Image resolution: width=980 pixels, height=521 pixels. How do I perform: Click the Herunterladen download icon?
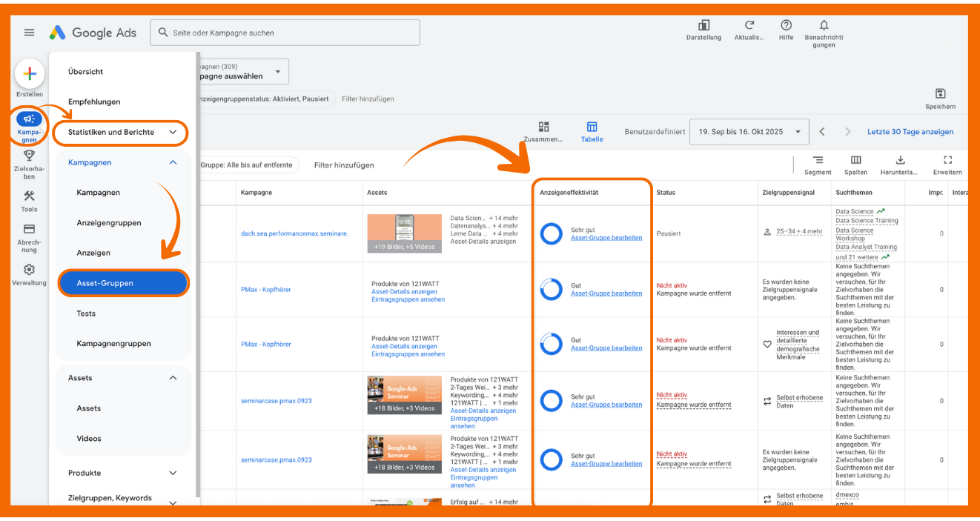(901, 160)
